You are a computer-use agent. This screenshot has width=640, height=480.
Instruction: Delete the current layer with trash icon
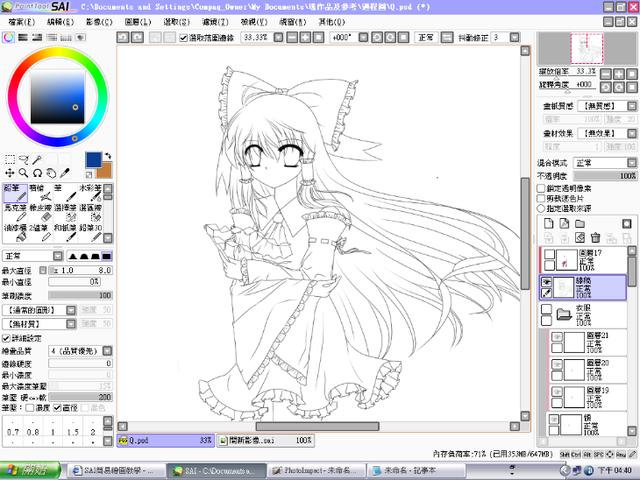(x=596, y=238)
